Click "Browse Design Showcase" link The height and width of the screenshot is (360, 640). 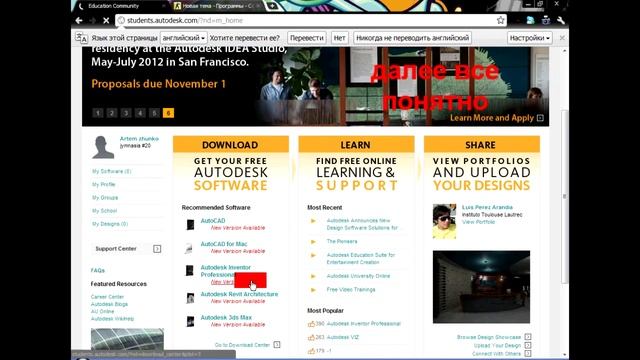tap(489, 337)
